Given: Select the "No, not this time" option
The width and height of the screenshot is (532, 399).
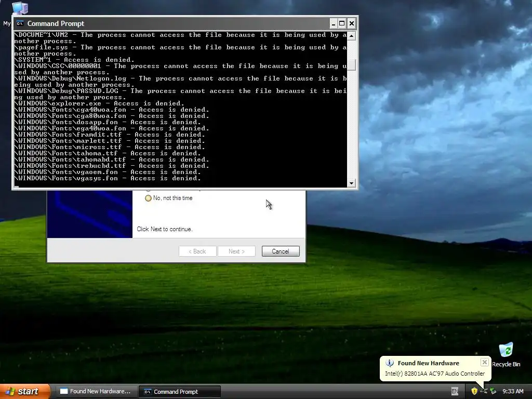Looking at the screenshot, I should tap(148, 198).
